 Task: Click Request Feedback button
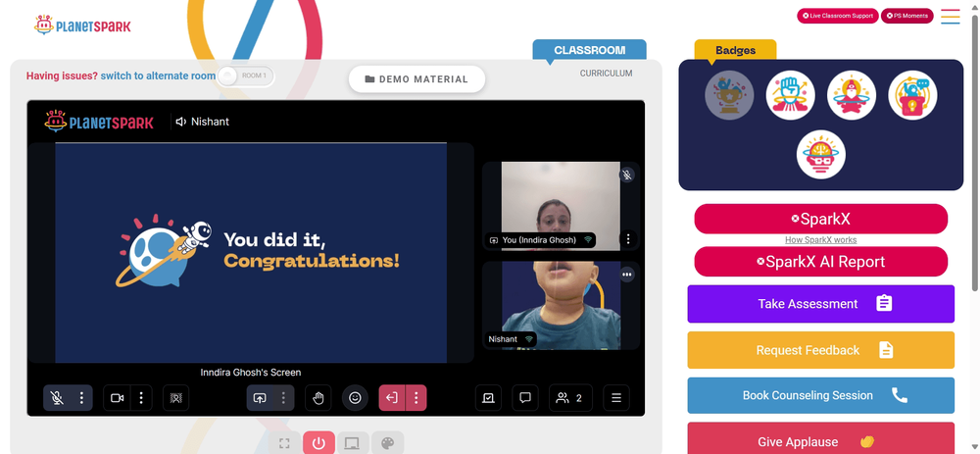[820, 350]
